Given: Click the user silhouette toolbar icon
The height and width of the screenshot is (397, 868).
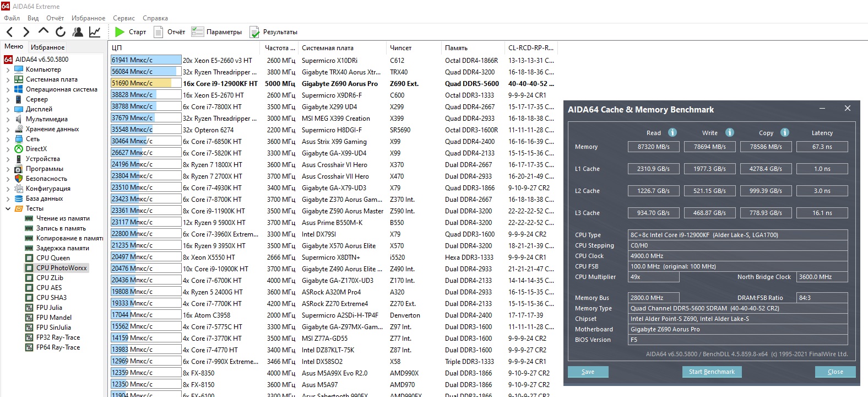Looking at the screenshot, I should pyautogui.click(x=78, y=32).
